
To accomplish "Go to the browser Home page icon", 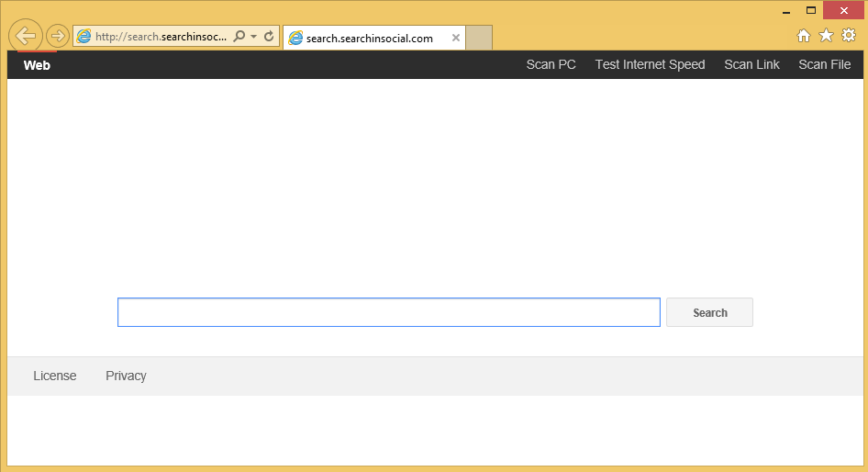I will [x=803, y=36].
